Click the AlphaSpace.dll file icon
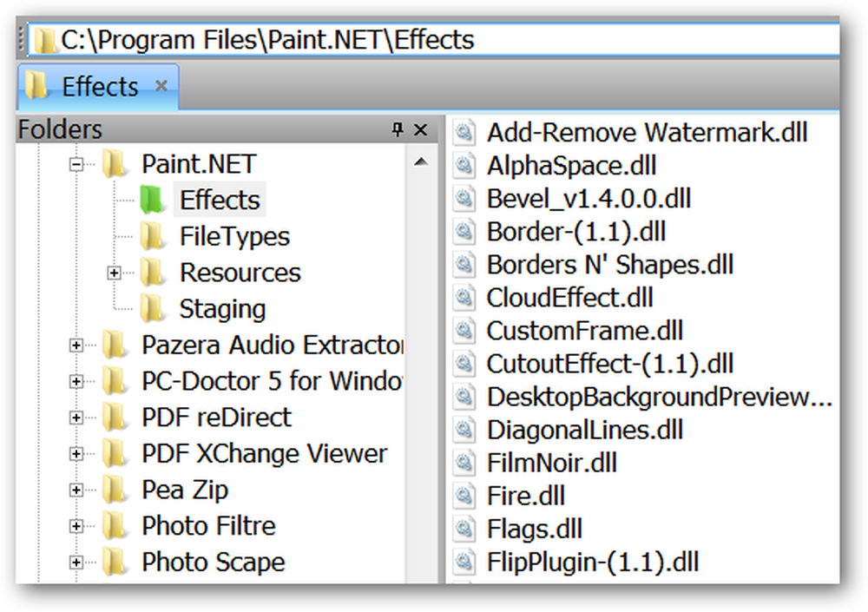 coord(464,166)
